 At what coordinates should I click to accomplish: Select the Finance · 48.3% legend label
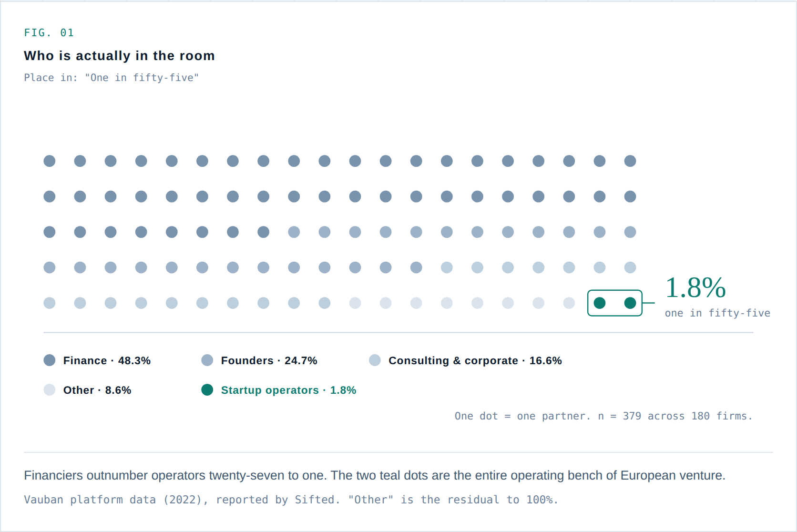[107, 361]
